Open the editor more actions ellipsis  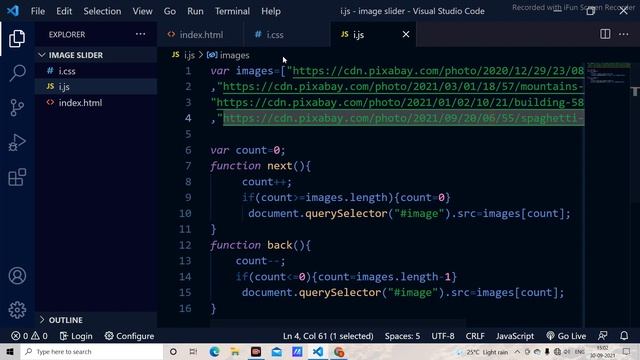click(624, 34)
